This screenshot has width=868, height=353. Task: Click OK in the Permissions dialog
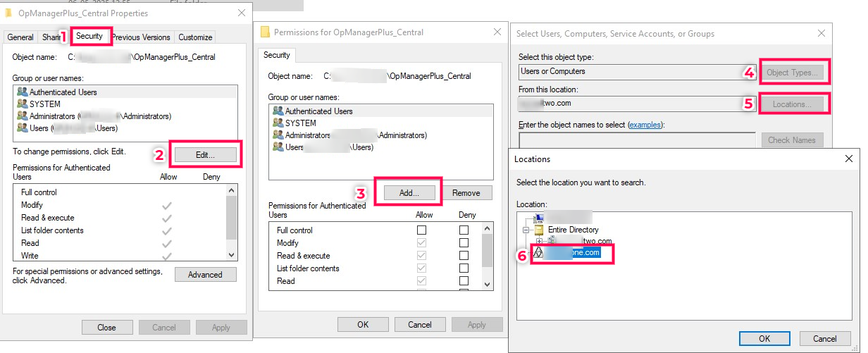click(x=363, y=325)
